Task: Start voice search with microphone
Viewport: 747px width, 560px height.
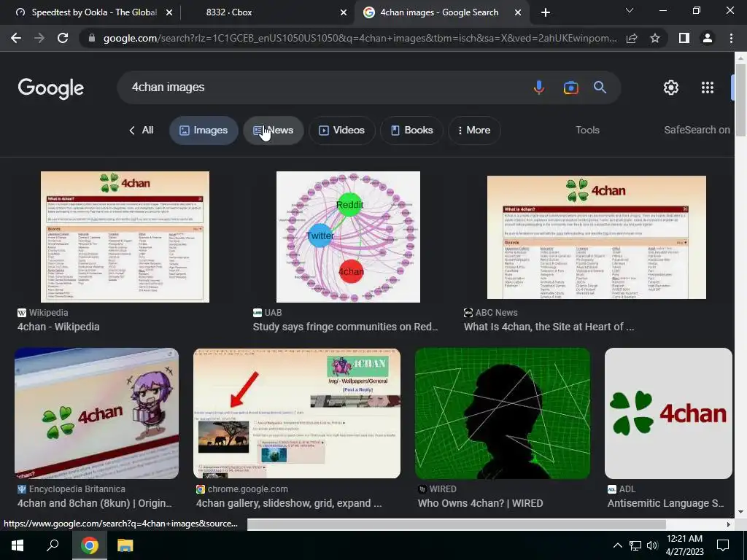Action: click(539, 87)
